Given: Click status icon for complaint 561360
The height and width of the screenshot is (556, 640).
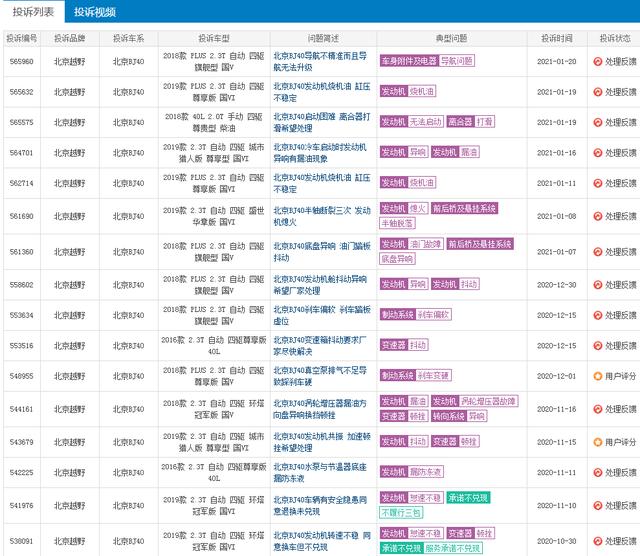Looking at the screenshot, I should coord(598,252).
